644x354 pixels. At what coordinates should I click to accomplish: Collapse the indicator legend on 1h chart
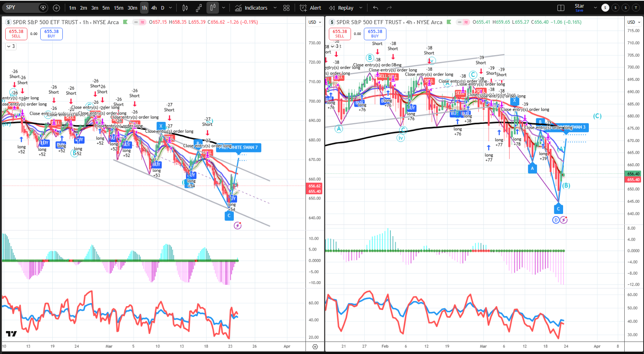point(10,46)
